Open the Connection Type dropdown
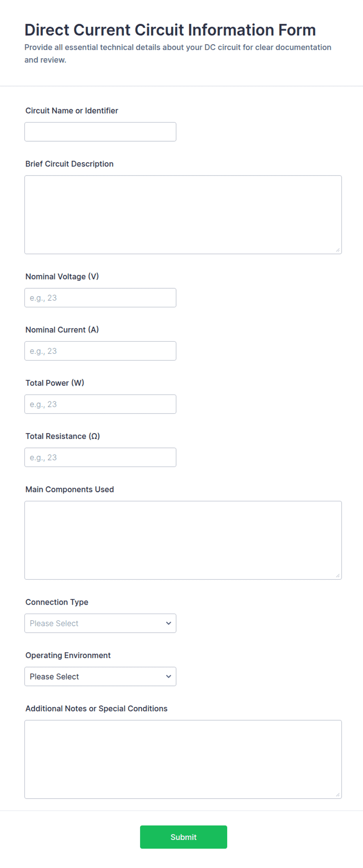The height and width of the screenshot is (868, 363). (x=100, y=623)
